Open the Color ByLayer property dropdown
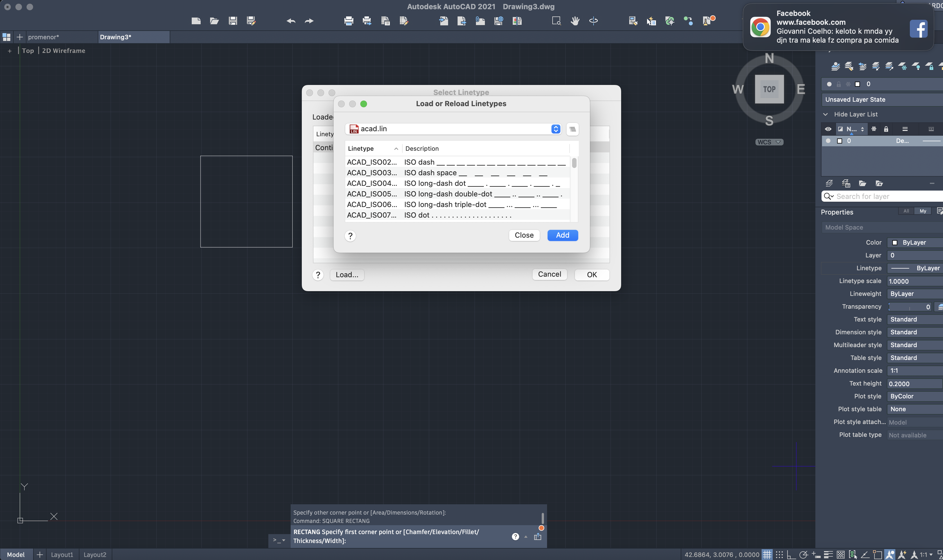 coord(915,242)
